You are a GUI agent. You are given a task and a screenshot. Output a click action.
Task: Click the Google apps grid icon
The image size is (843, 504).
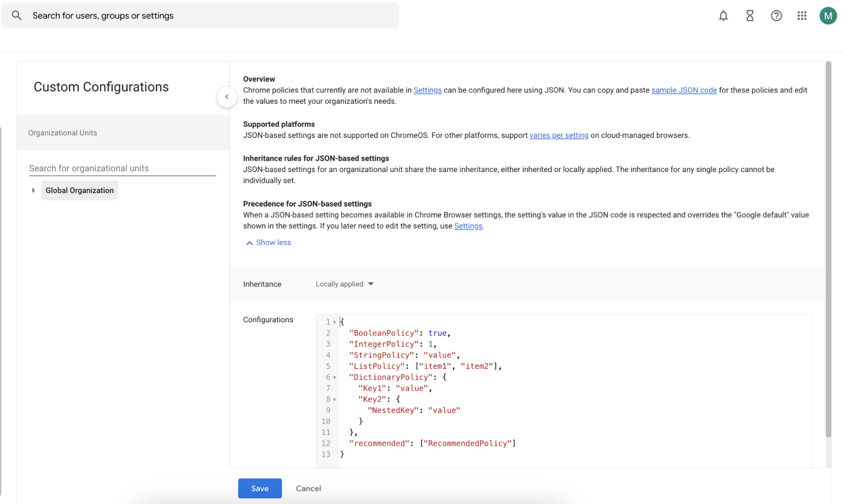pos(802,16)
